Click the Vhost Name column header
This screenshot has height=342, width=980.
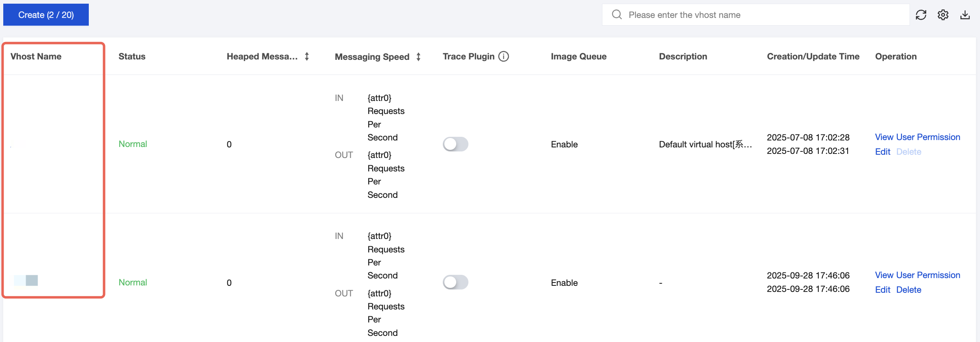point(36,57)
